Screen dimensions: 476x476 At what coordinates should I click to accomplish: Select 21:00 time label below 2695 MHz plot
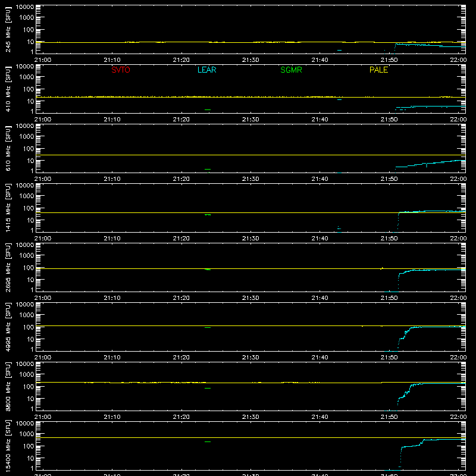(43, 298)
